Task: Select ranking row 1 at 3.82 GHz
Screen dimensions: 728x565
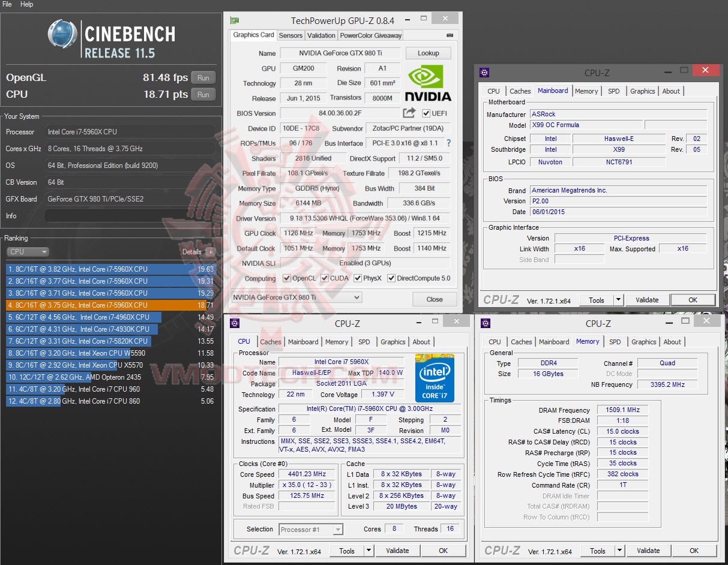Action: [111, 269]
